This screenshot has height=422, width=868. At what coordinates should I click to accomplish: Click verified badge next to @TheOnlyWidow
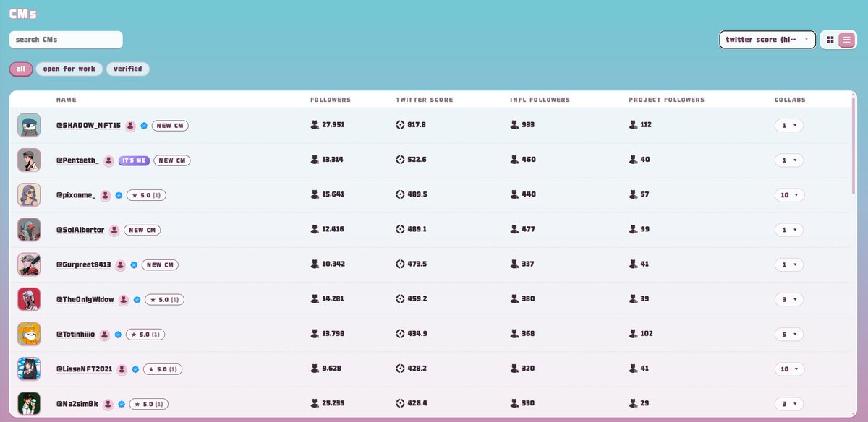point(137,299)
